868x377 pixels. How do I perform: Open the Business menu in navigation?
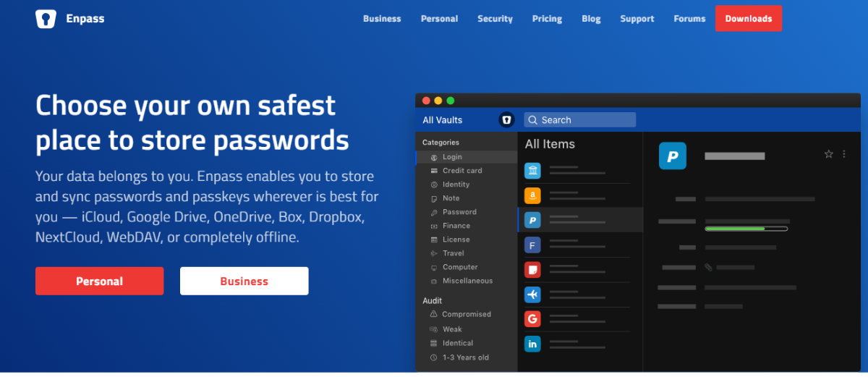point(382,19)
